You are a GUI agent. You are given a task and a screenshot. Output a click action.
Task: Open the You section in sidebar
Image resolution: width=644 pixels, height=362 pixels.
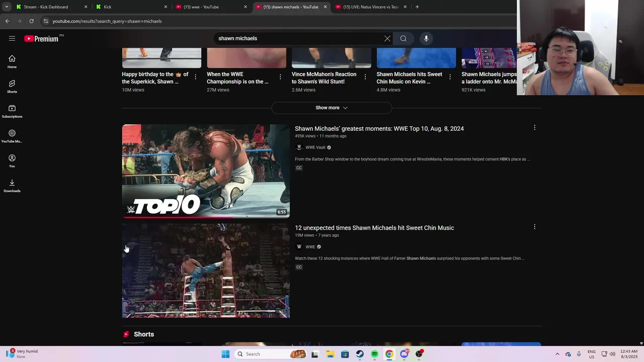click(12, 161)
